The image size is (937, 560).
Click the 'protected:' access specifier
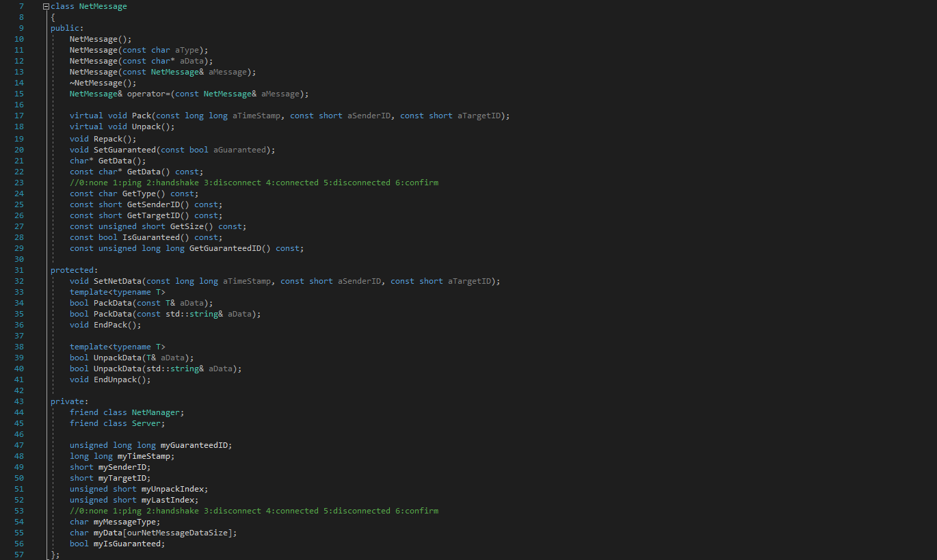75,270
